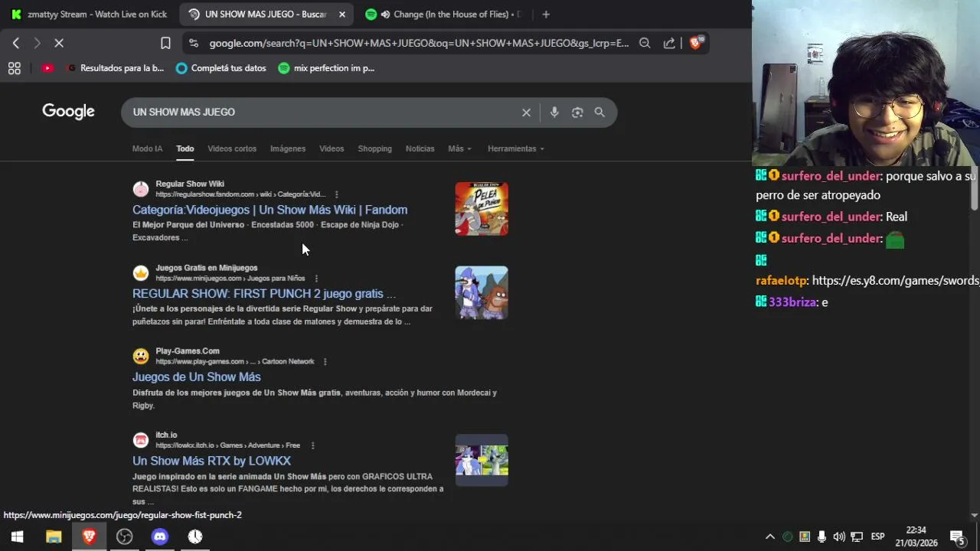Open the apps grid in bookmarks bar

pyautogui.click(x=15, y=68)
